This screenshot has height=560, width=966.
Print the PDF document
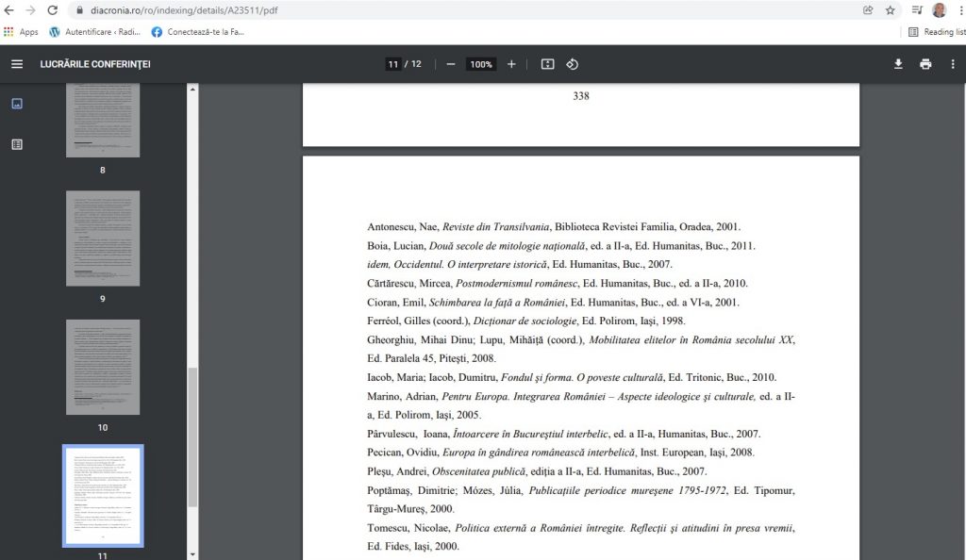[x=925, y=64]
